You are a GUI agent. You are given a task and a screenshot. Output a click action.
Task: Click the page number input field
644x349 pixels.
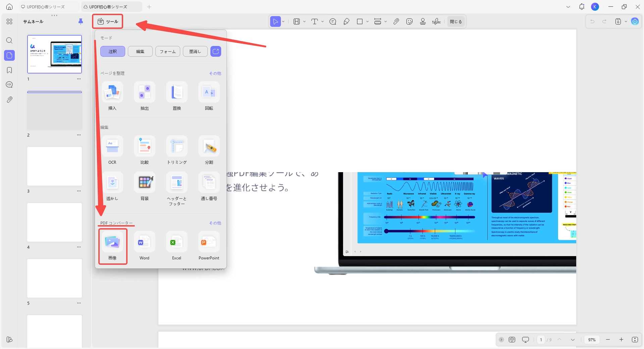click(x=541, y=340)
